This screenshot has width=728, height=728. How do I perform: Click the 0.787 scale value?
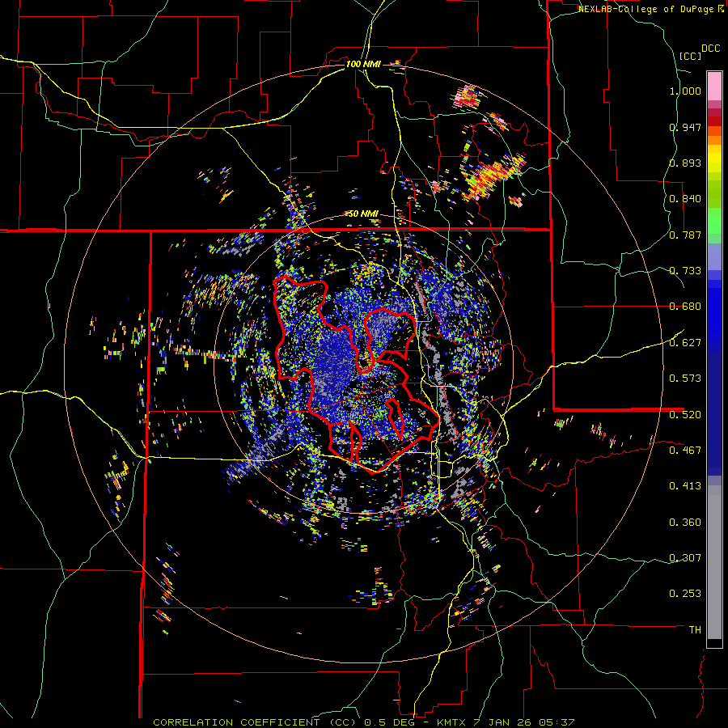685,235
